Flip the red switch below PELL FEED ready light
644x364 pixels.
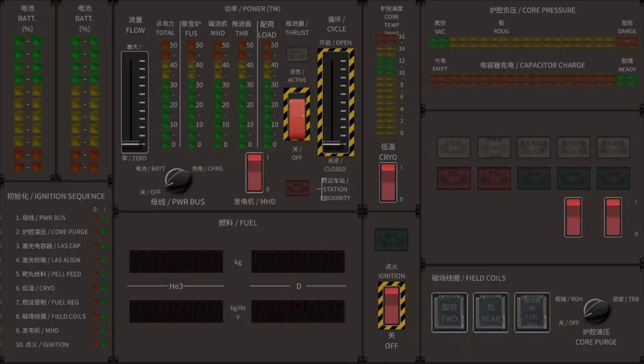click(x=613, y=217)
